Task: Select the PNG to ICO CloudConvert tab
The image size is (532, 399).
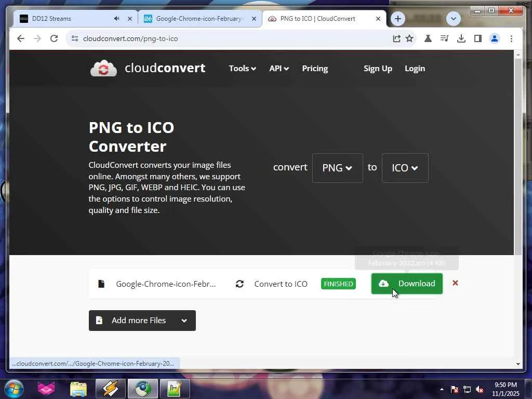Action: coord(324,19)
